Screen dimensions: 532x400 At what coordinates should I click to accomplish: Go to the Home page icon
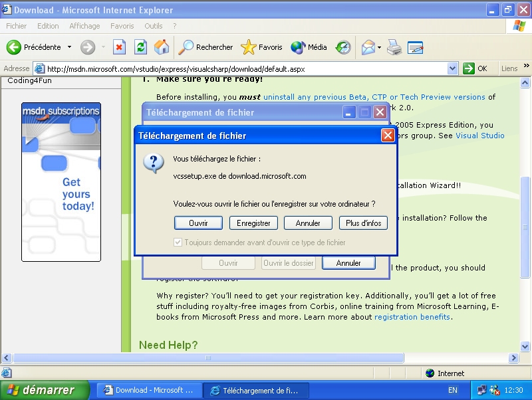coord(162,47)
